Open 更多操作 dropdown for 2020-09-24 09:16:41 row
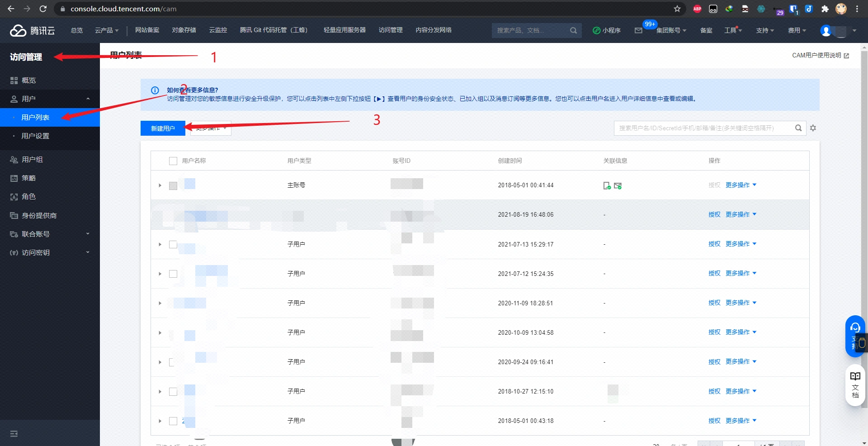The height and width of the screenshot is (446, 868). coord(741,361)
